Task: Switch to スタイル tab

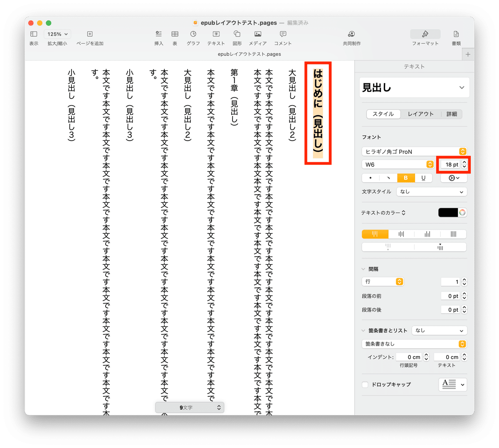Action: (383, 114)
